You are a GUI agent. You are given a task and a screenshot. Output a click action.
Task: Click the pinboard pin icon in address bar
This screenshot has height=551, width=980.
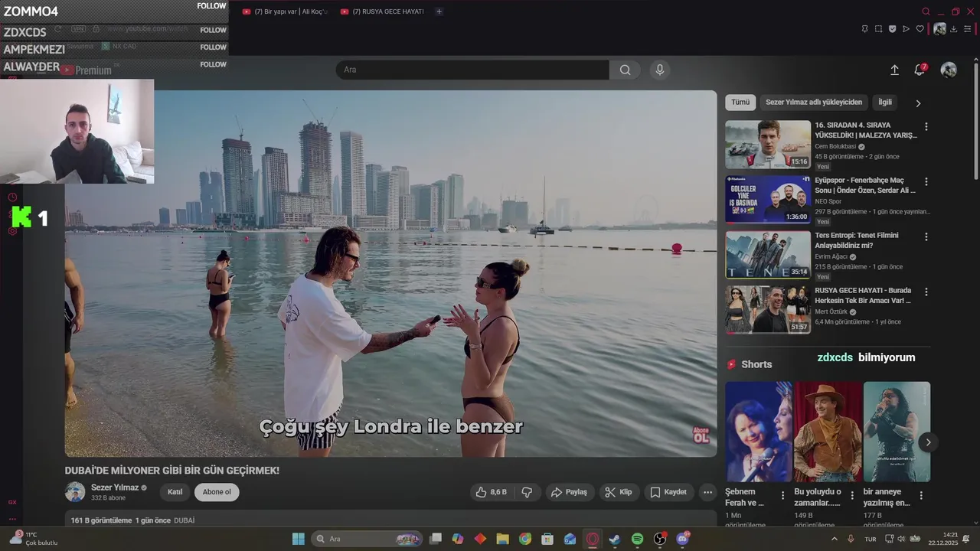pyautogui.click(x=864, y=29)
